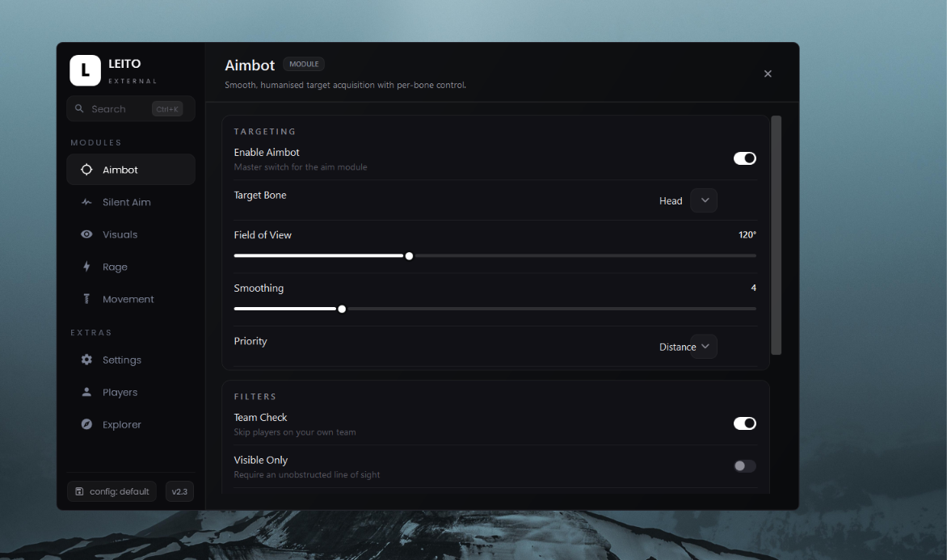This screenshot has width=947, height=560.
Task: Click the 'Smooth, humanised target acquisition' subtitle
Action: (x=346, y=85)
